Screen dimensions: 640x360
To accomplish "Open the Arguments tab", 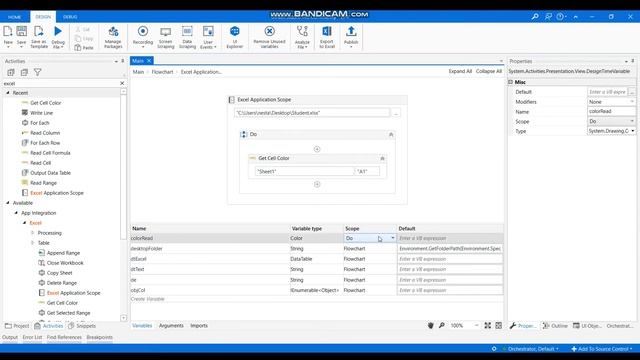I will coord(171,326).
